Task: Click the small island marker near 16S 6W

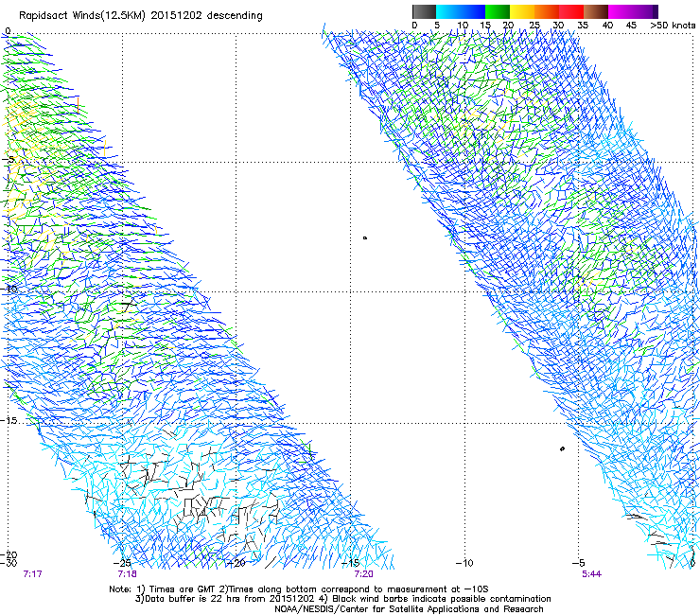Action: [x=563, y=448]
